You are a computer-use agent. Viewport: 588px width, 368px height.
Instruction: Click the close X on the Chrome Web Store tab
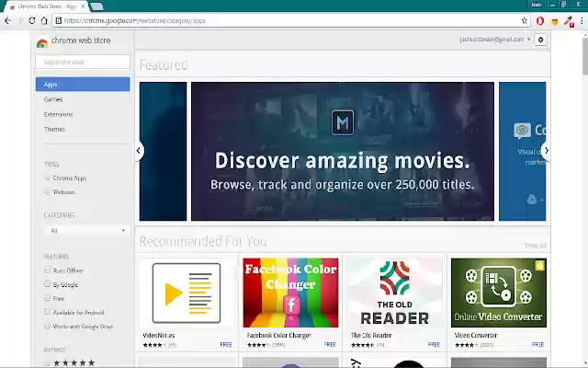pyautogui.click(x=83, y=6)
